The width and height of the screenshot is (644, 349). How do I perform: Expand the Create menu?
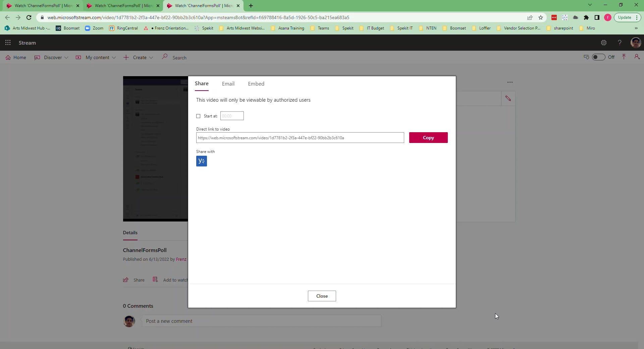coord(138,57)
